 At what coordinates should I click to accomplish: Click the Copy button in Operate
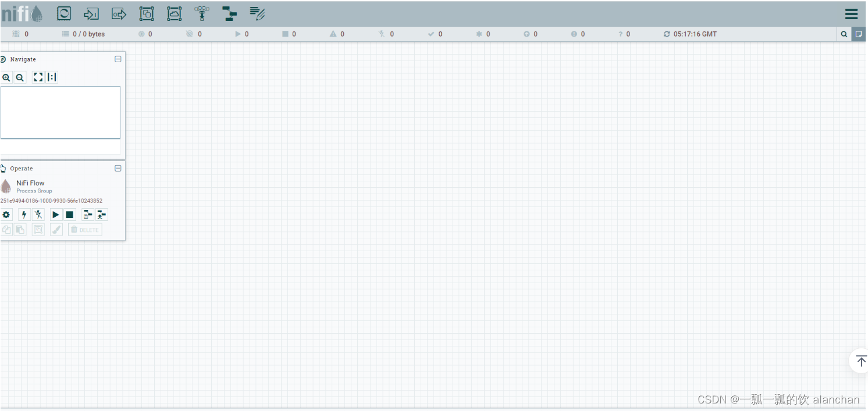point(6,230)
